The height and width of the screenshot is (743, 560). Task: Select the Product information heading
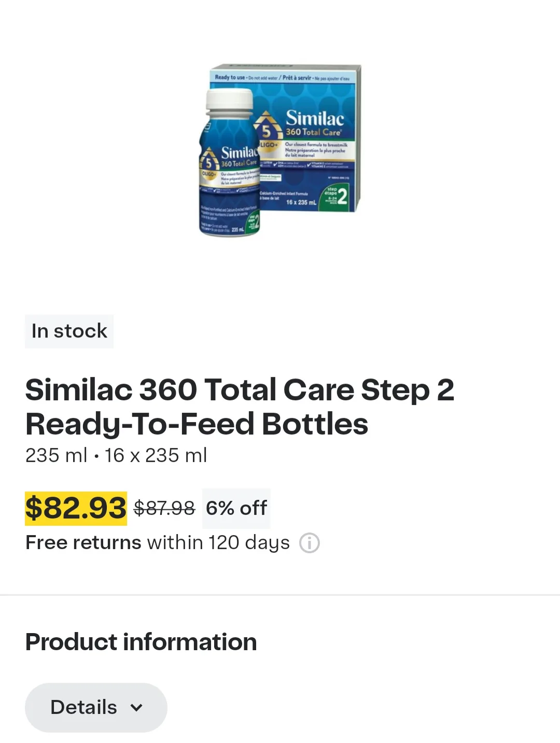click(x=141, y=642)
